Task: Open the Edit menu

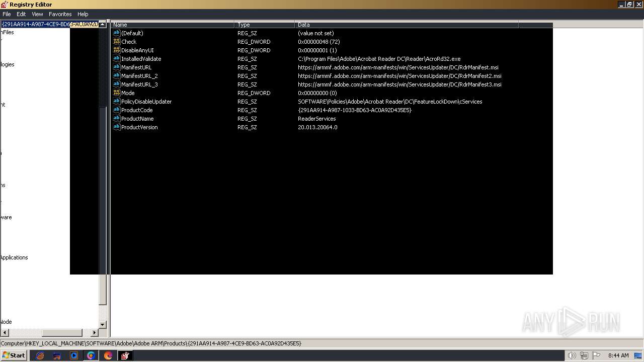Action: [21, 14]
